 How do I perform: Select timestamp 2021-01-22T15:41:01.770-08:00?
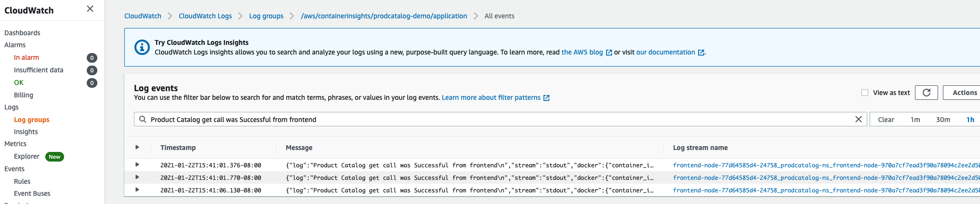211,177
